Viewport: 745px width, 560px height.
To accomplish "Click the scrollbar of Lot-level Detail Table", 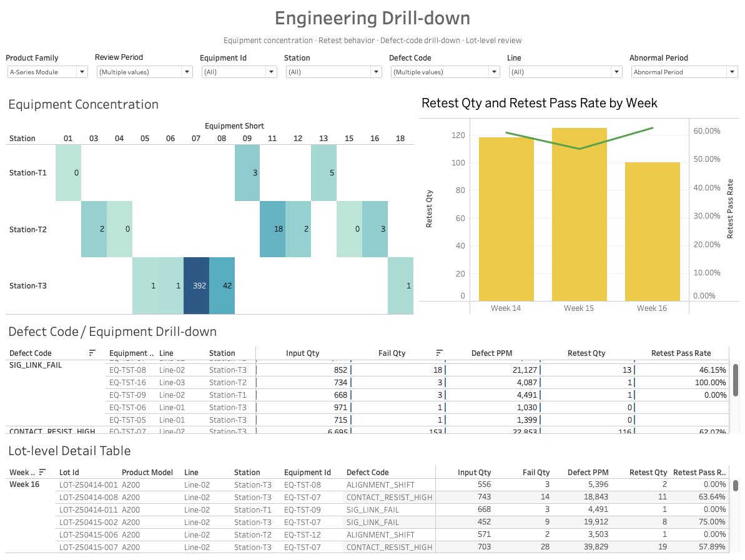I will point(736,486).
